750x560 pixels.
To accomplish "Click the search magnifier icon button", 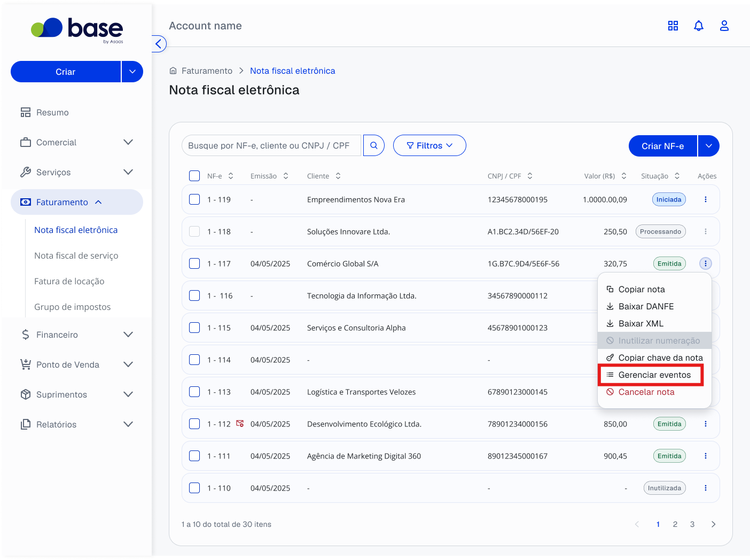I will point(374,145).
